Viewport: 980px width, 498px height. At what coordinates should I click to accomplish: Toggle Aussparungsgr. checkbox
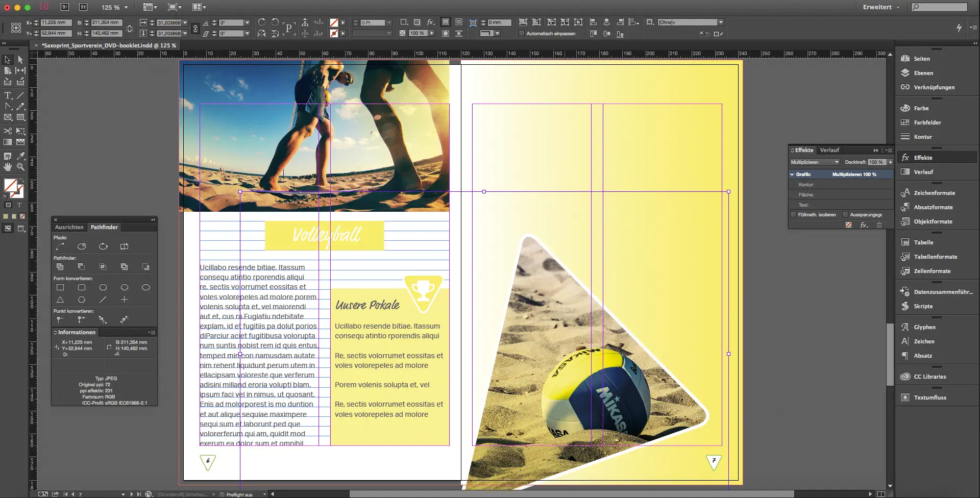tap(845, 215)
